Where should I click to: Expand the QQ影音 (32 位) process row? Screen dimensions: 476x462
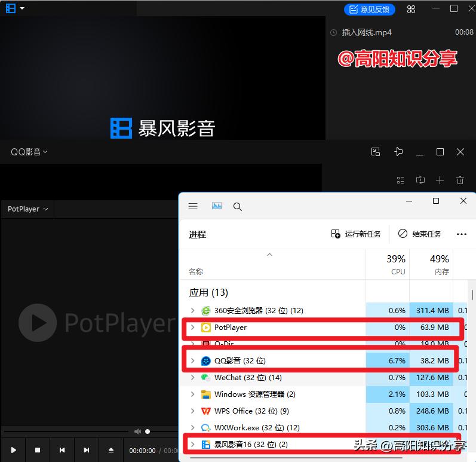pyautogui.click(x=192, y=360)
